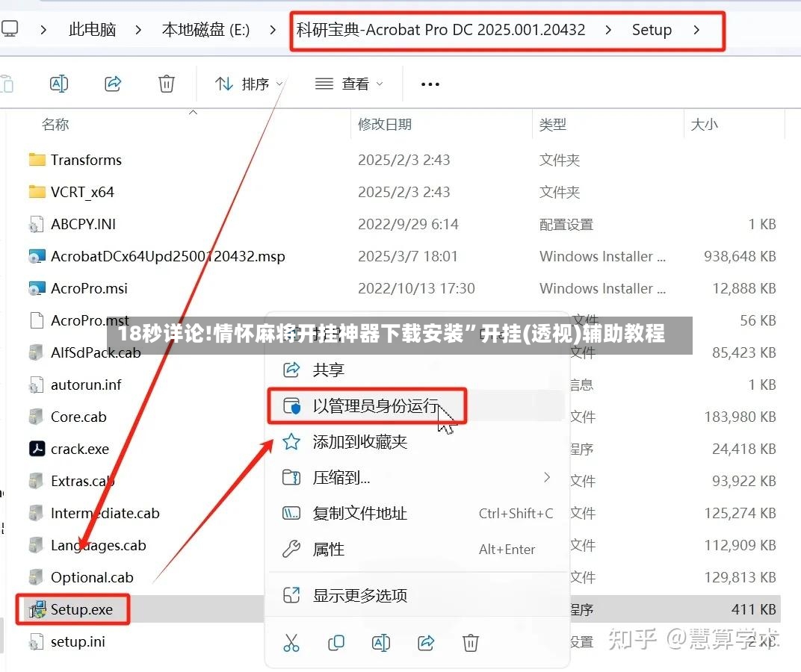The height and width of the screenshot is (672, 801).
Task: Click the rename icon in the toolbar
Action: point(59,83)
